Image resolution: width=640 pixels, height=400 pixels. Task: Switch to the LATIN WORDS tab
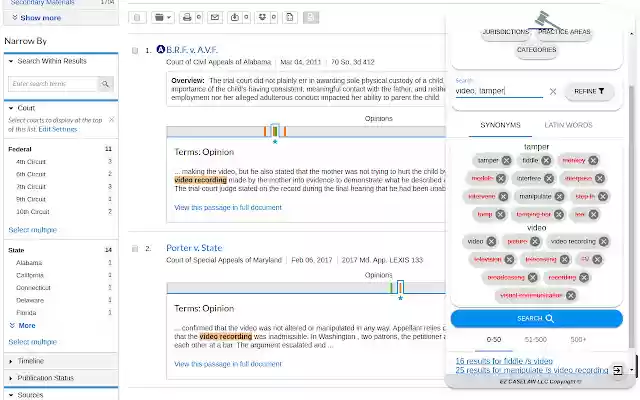pos(568,125)
